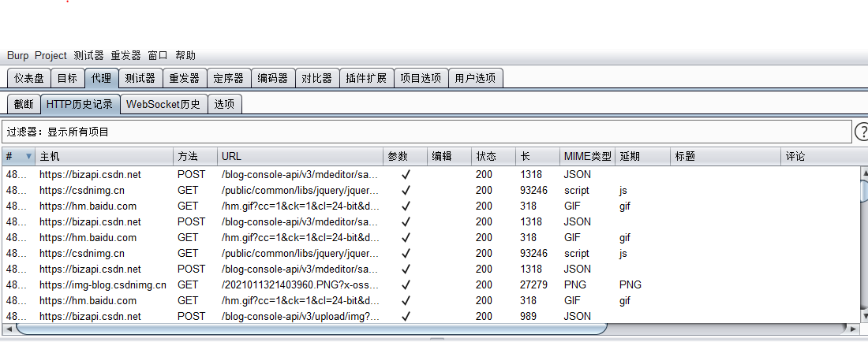Sort by 主机 column header
The width and height of the screenshot is (868, 342).
(104, 156)
